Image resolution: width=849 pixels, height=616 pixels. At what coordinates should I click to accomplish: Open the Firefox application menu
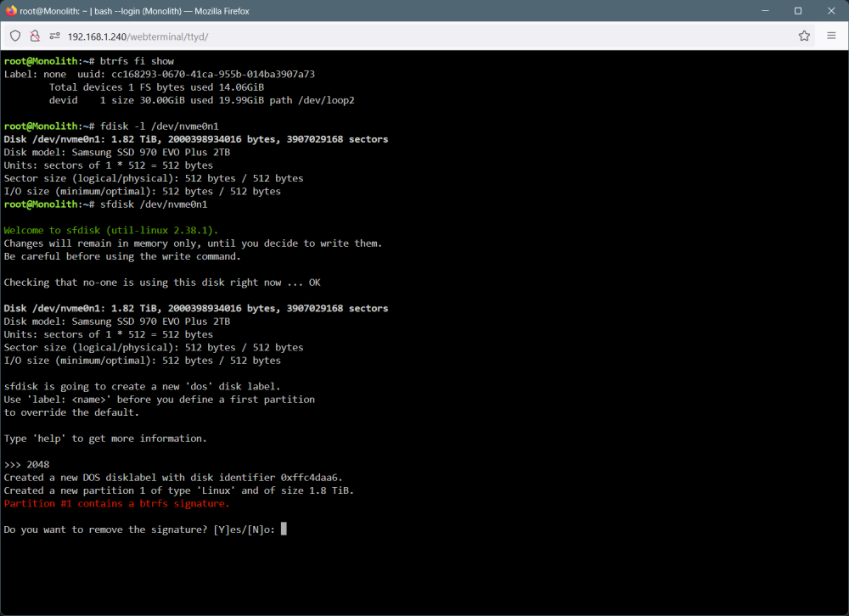831,36
